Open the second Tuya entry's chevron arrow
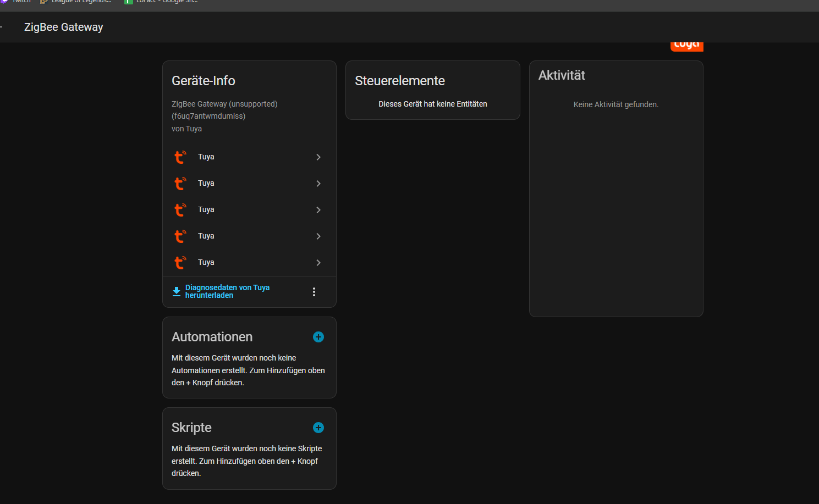The image size is (819, 504). coord(318,184)
